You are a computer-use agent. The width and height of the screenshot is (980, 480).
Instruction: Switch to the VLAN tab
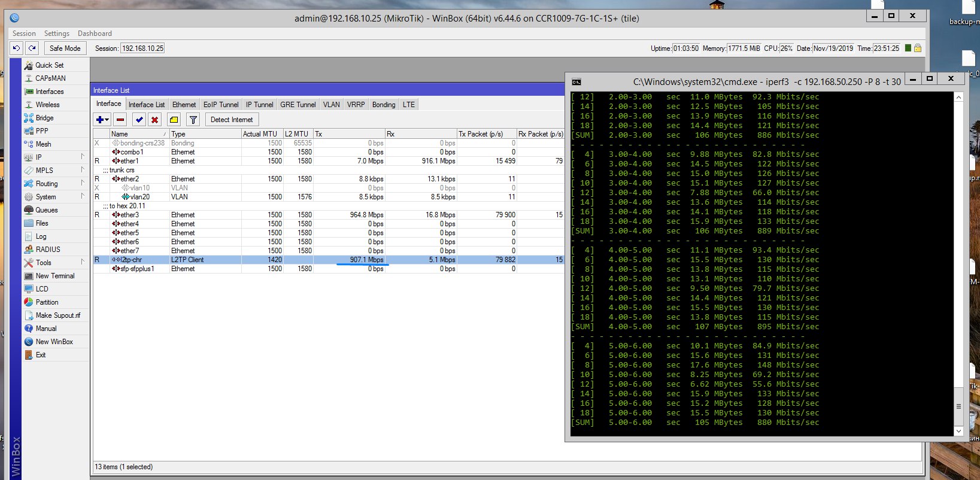click(x=331, y=104)
